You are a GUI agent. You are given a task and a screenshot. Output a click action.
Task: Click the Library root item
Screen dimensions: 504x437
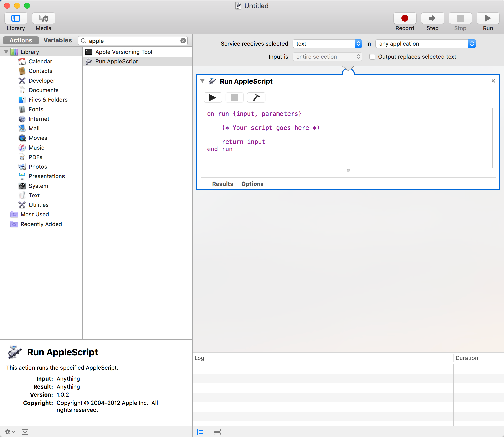point(29,52)
